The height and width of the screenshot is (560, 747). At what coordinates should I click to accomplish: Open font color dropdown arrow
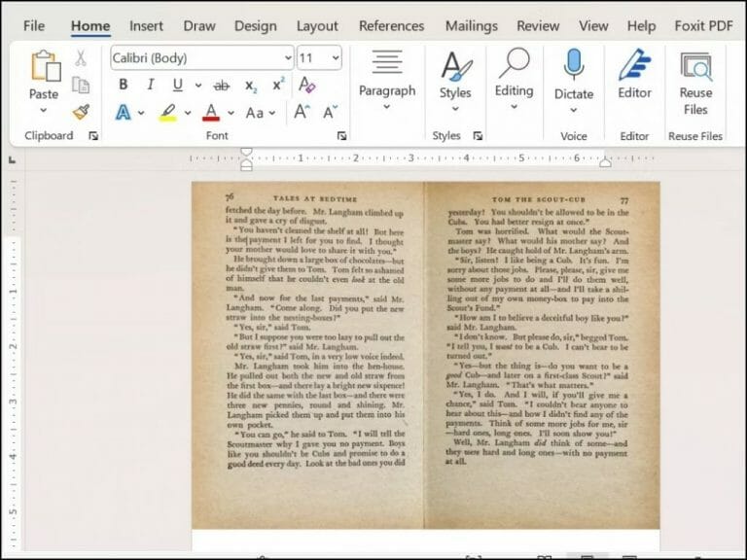tap(231, 113)
